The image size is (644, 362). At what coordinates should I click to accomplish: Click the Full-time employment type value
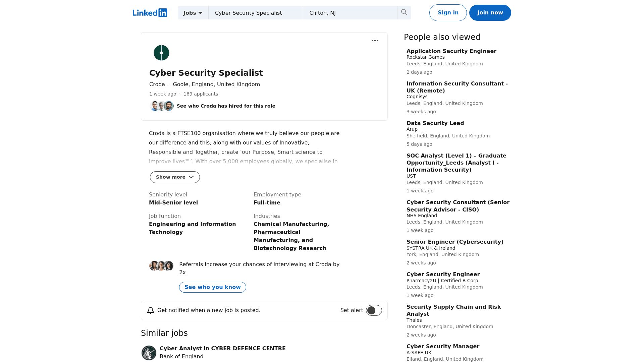tap(267, 203)
